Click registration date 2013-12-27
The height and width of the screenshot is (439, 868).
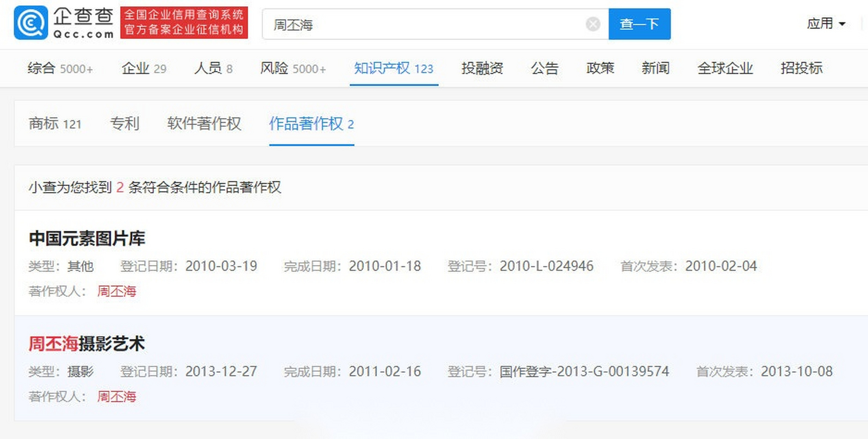click(221, 371)
